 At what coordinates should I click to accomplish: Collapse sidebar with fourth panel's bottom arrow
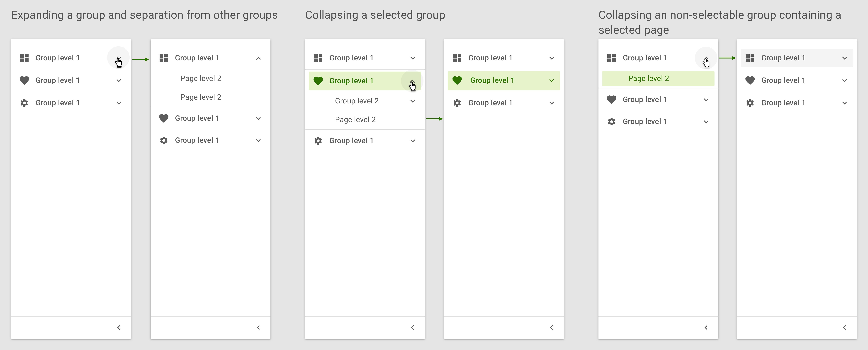pyautogui.click(x=552, y=327)
